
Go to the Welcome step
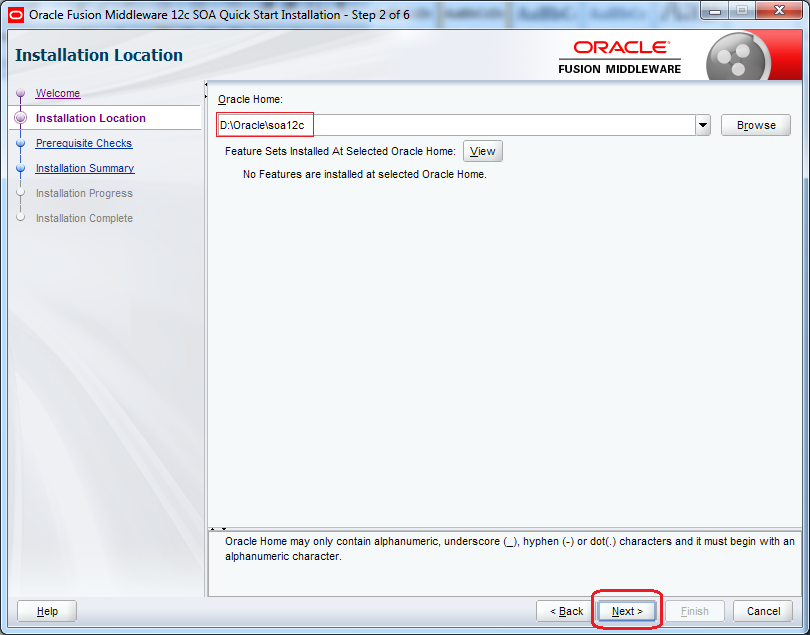(x=58, y=93)
